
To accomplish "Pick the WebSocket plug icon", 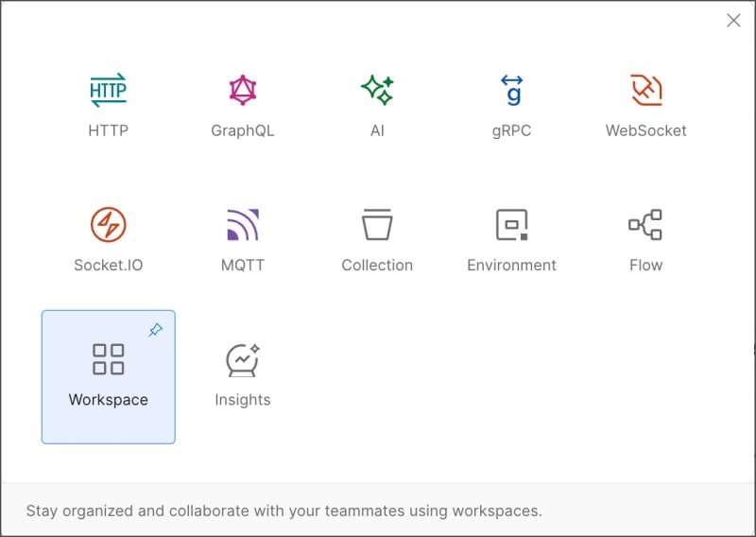I will tap(646, 90).
